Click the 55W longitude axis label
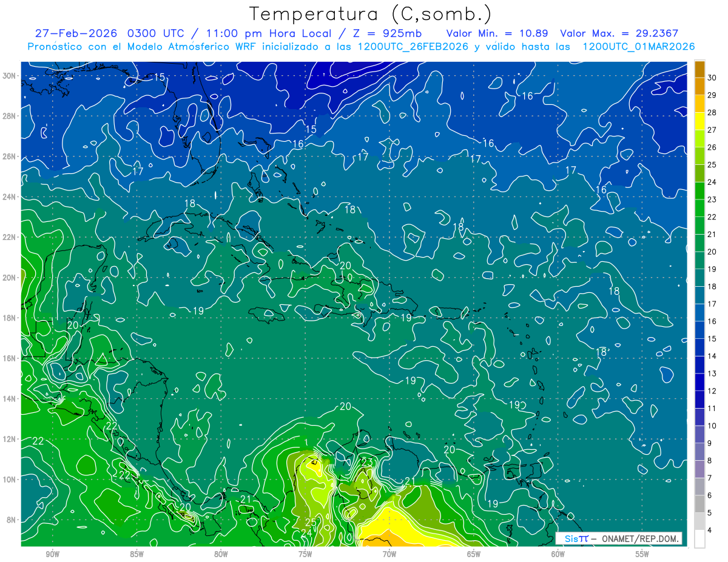Image resolution: width=728 pixels, height=562 pixels. pyautogui.click(x=642, y=554)
